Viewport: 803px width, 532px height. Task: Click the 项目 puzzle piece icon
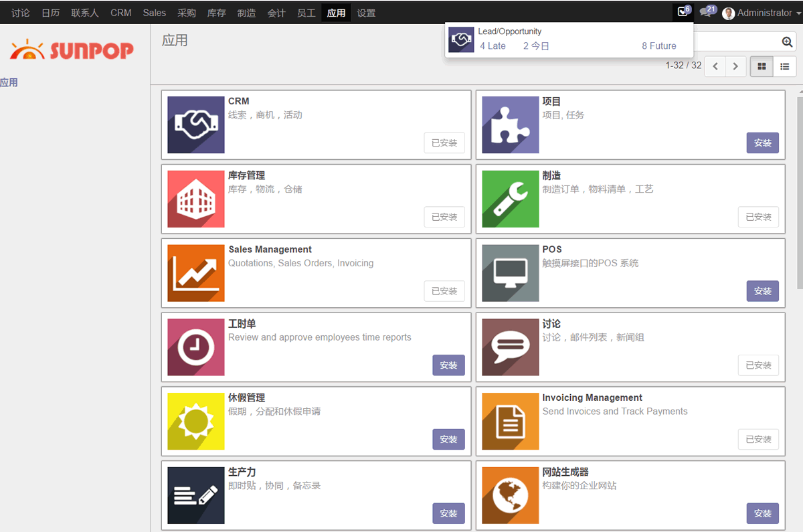(511, 125)
